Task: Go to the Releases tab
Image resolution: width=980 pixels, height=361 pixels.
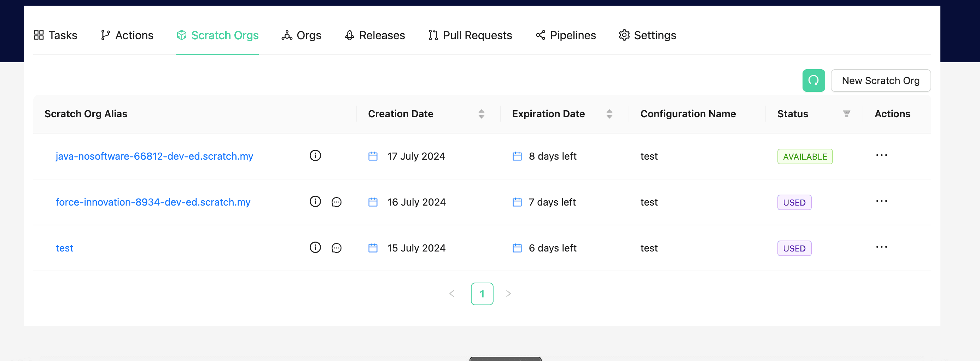Action: 375,35
